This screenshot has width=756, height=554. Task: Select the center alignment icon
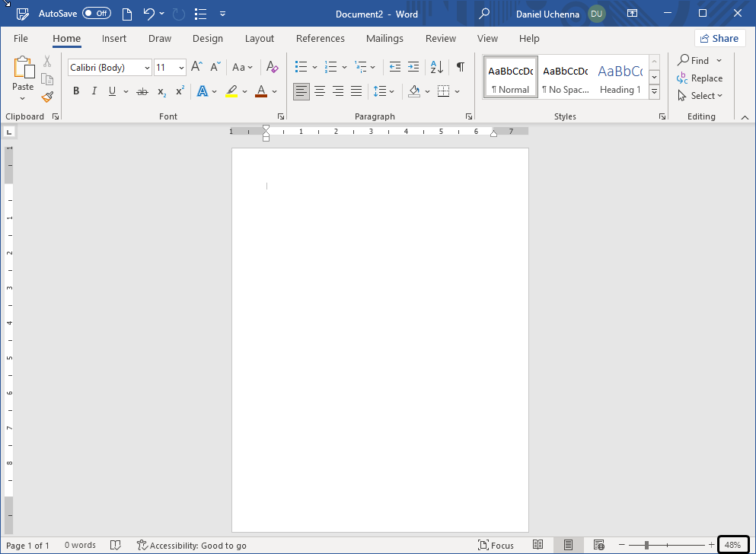click(319, 91)
